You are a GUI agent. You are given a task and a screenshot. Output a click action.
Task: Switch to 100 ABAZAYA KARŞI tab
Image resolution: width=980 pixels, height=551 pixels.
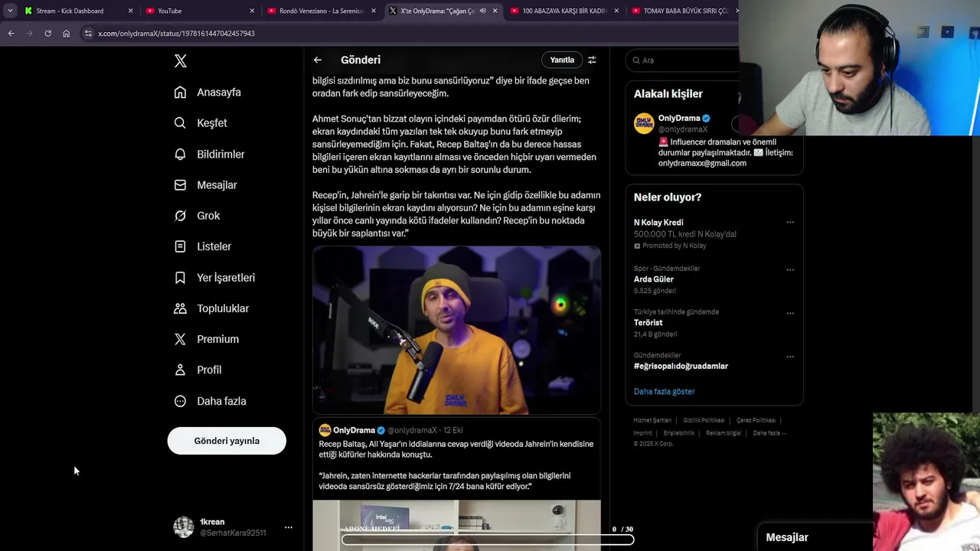click(x=564, y=11)
